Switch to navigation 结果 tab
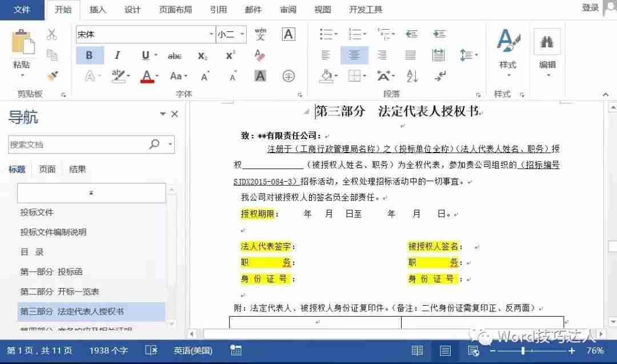 77,169
